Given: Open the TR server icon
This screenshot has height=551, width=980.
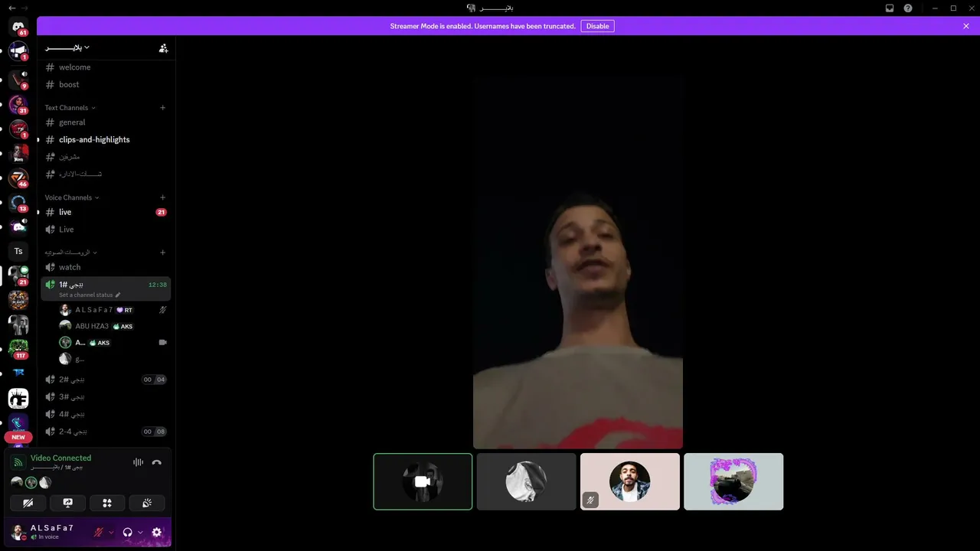Looking at the screenshot, I should [x=18, y=373].
